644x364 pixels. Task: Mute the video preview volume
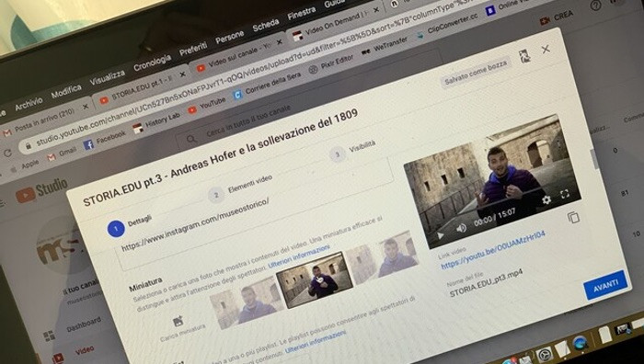[461, 228]
